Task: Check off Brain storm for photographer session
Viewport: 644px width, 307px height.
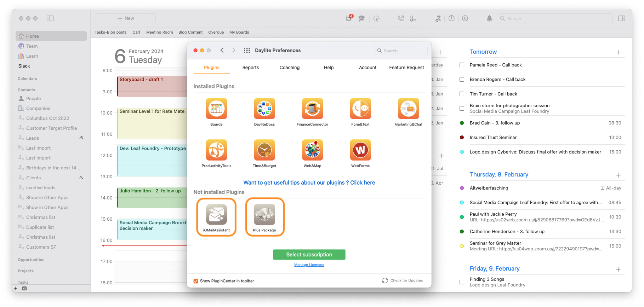Action: point(462,109)
